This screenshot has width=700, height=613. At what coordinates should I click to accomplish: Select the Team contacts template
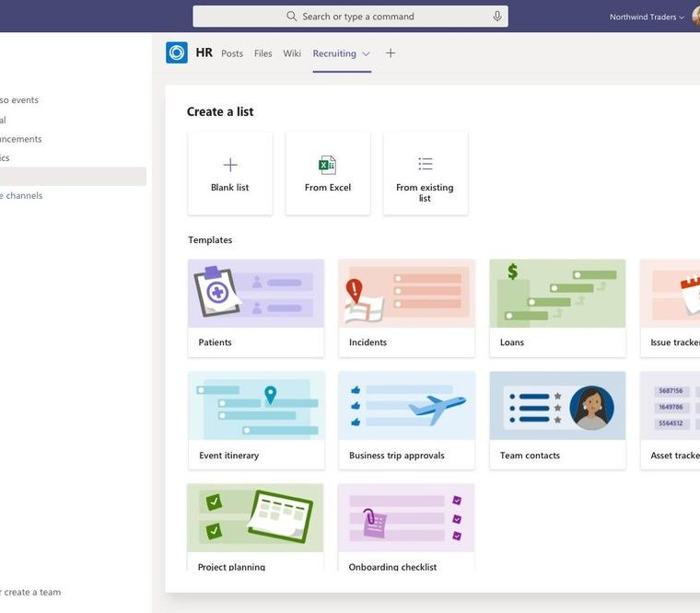click(557, 421)
